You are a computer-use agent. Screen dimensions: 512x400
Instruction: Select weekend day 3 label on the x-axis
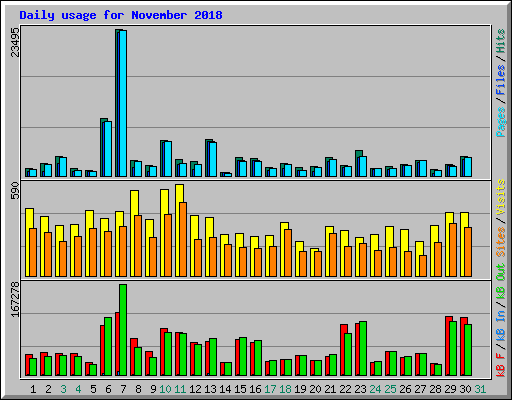click(x=63, y=389)
